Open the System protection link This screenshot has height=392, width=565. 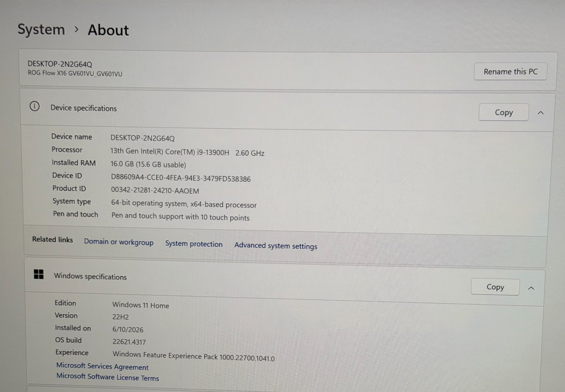(194, 244)
